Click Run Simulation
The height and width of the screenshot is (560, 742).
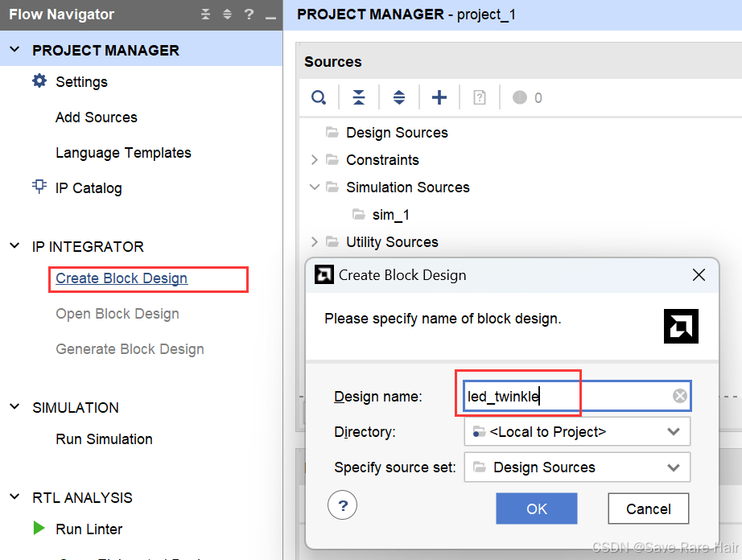(104, 439)
